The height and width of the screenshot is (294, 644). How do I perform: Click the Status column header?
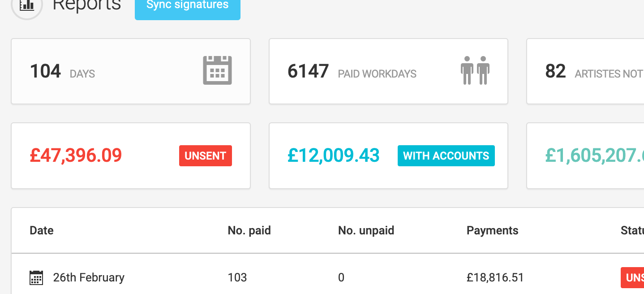(631, 230)
